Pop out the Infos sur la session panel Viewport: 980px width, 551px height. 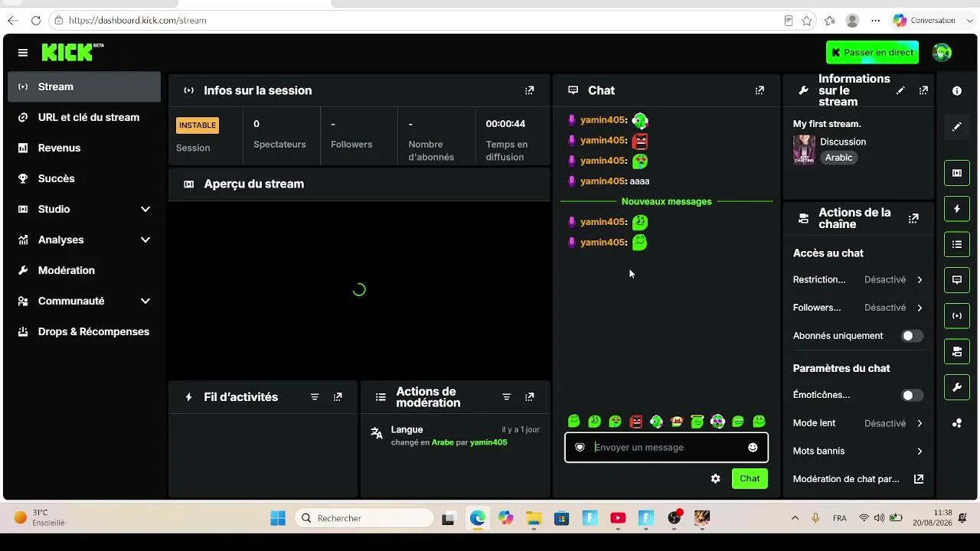click(x=529, y=90)
